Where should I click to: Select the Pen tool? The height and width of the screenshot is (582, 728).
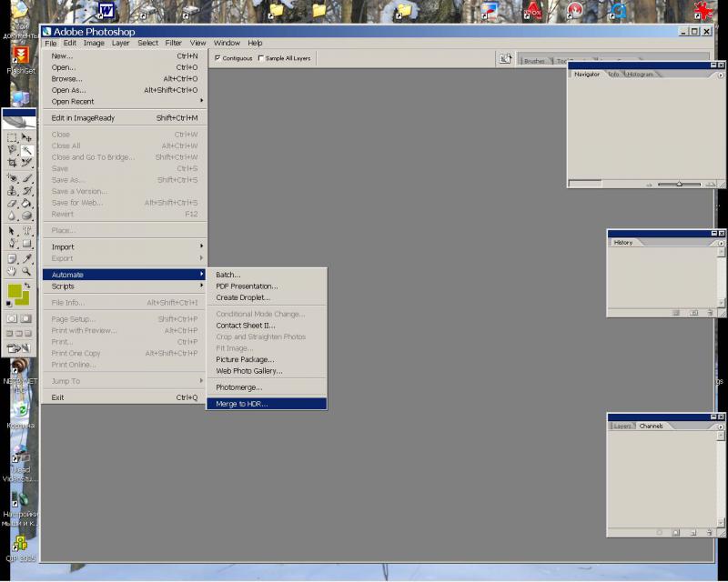pyautogui.click(x=12, y=244)
